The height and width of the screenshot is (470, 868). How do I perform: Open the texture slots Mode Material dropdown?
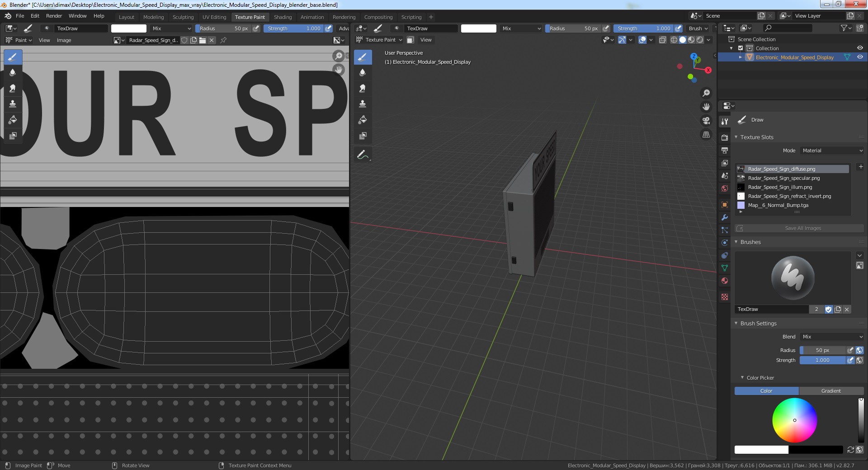832,150
